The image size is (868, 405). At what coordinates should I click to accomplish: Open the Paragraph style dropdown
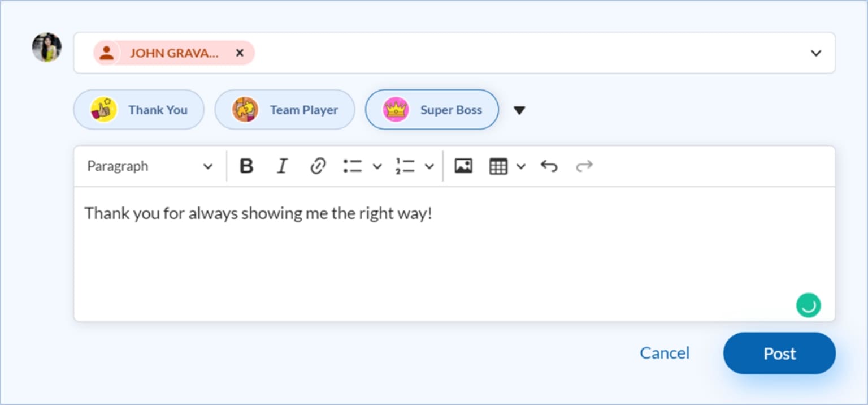(x=149, y=166)
